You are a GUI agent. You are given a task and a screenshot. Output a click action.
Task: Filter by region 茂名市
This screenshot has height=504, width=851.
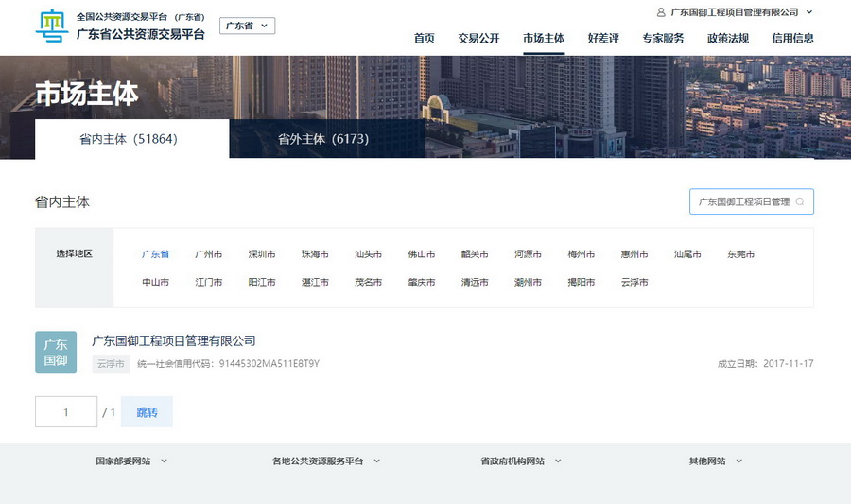pos(368,282)
